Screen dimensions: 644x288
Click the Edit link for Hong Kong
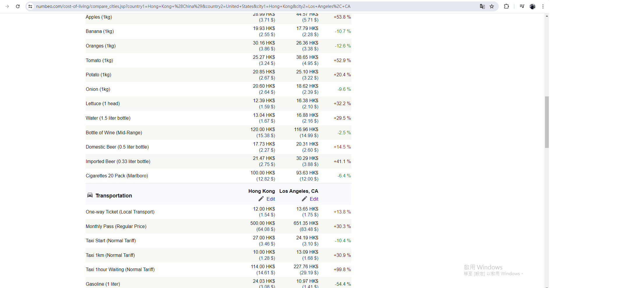click(x=270, y=199)
